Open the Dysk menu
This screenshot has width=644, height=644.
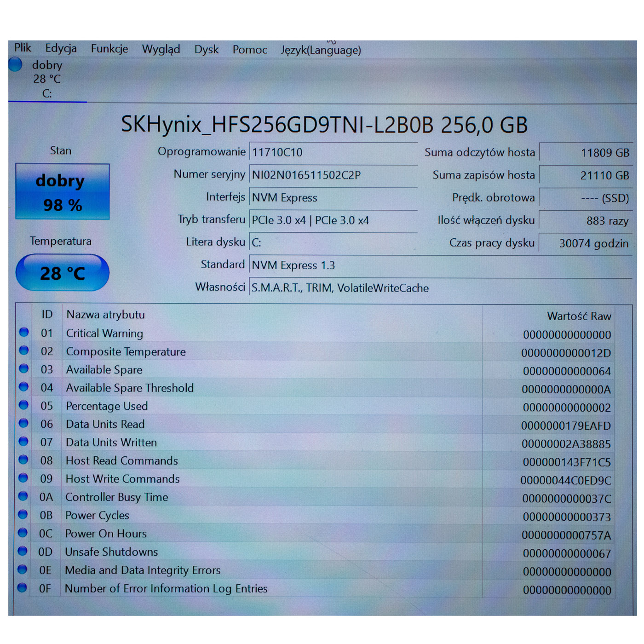207,50
